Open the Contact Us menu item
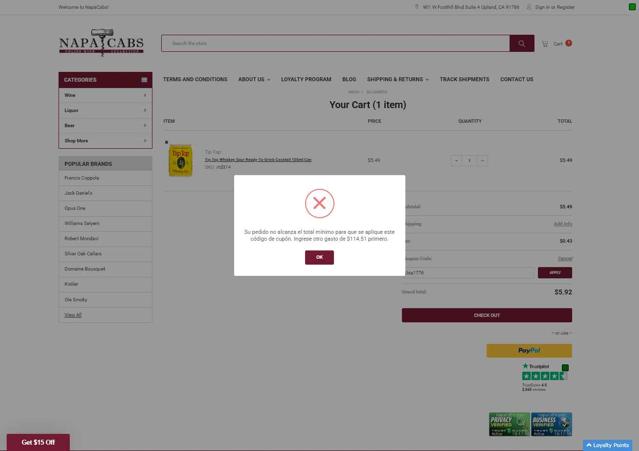The image size is (639, 451). click(516, 79)
